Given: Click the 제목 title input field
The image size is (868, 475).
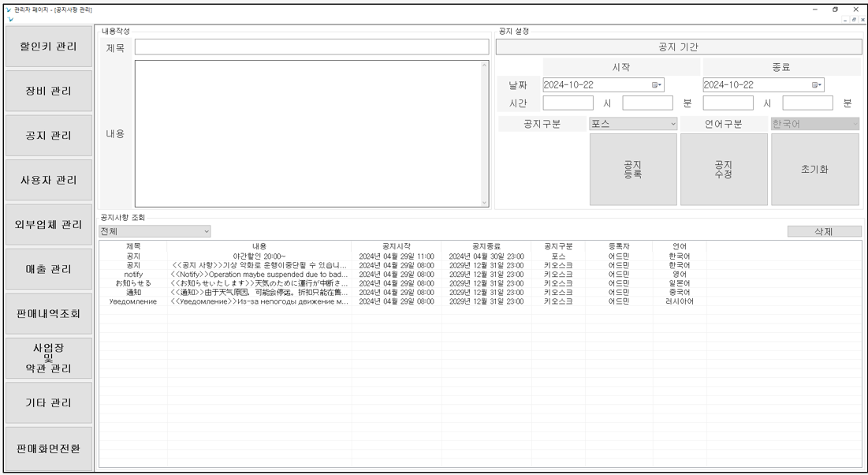Looking at the screenshot, I should [311, 47].
